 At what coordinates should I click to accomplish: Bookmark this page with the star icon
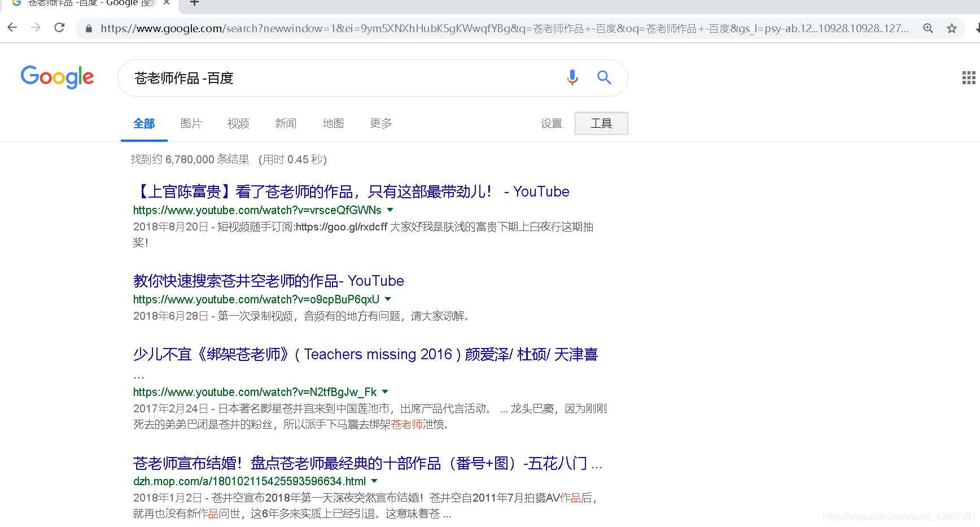point(952,28)
